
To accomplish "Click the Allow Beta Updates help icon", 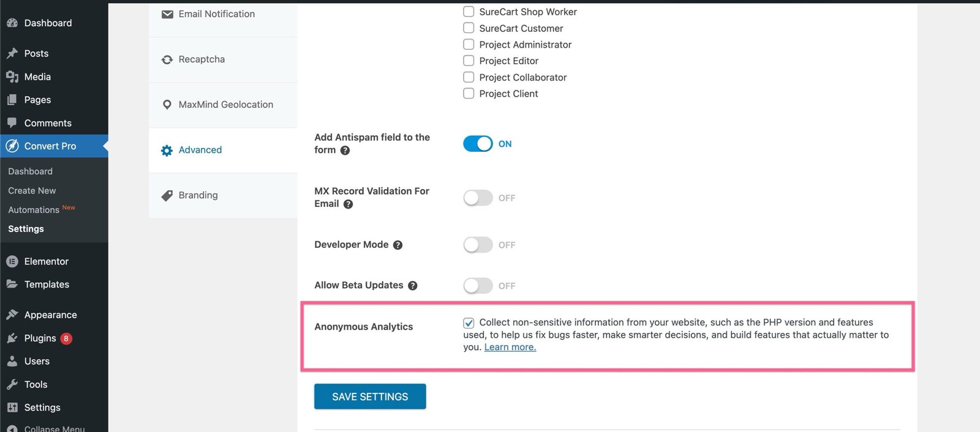I will pyautogui.click(x=413, y=286).
